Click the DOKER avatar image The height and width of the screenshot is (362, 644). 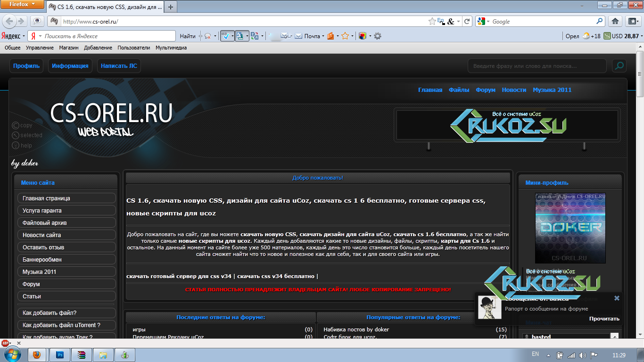570,228
